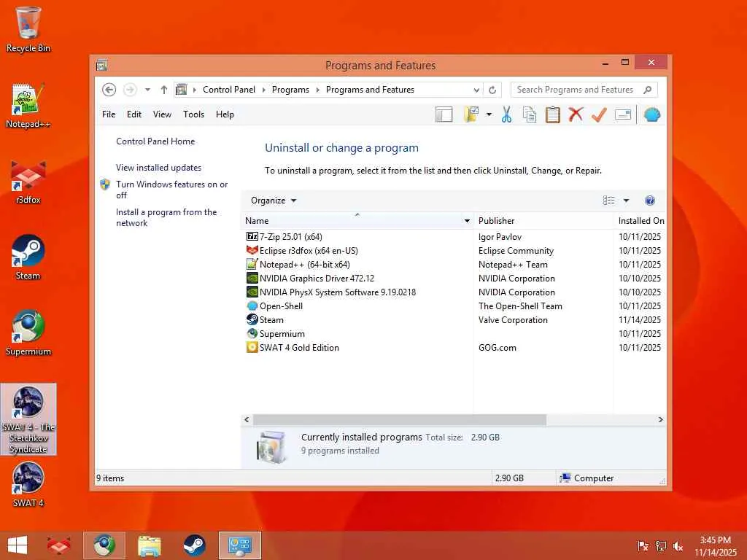
Task: Click the folder options toolbar icon
Action: 471,114
